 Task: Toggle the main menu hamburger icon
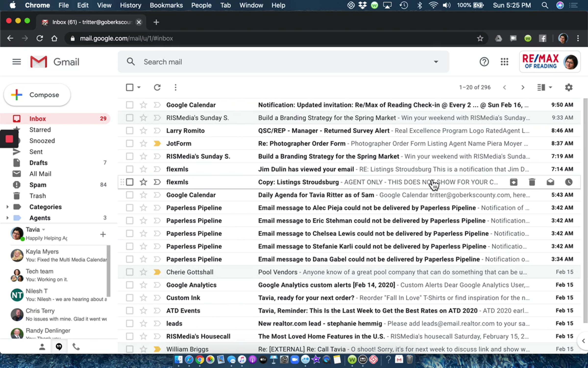pos(17,62)
